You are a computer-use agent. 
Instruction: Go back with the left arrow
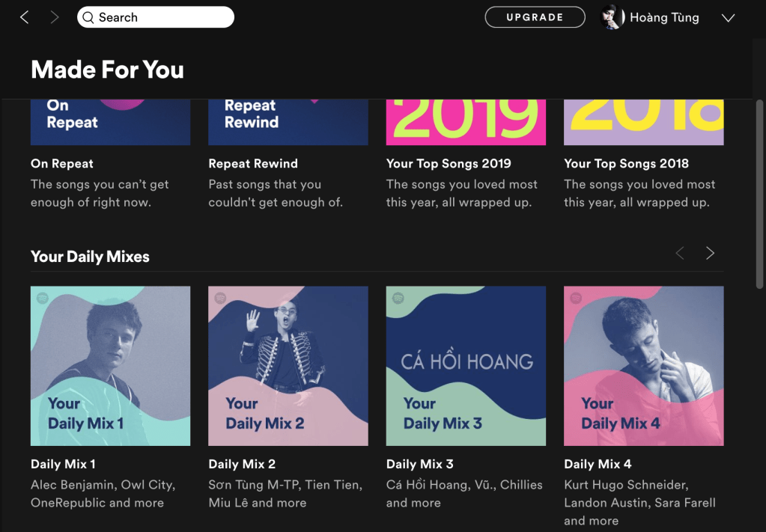click(x=25, y=17)
